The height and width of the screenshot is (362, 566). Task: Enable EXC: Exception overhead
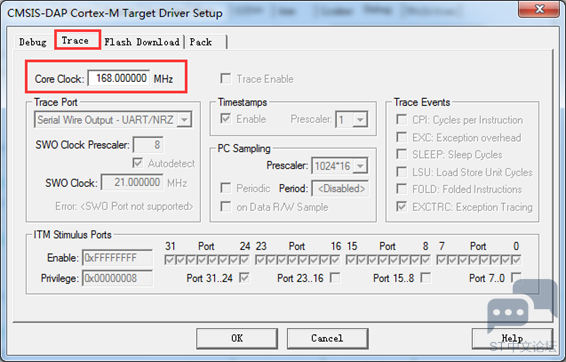pyautogui.click(x=402, y=137)
